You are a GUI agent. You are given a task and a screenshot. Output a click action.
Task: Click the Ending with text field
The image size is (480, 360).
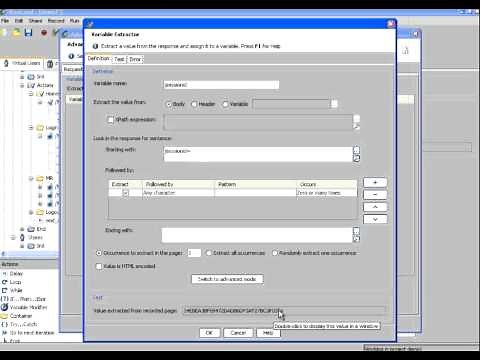coord(257,235)
